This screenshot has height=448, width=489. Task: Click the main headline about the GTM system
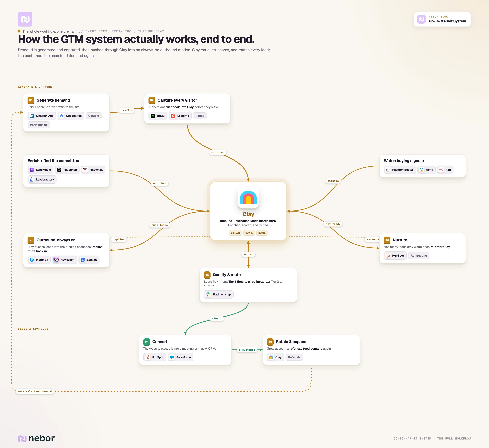[x=136, y=39]
